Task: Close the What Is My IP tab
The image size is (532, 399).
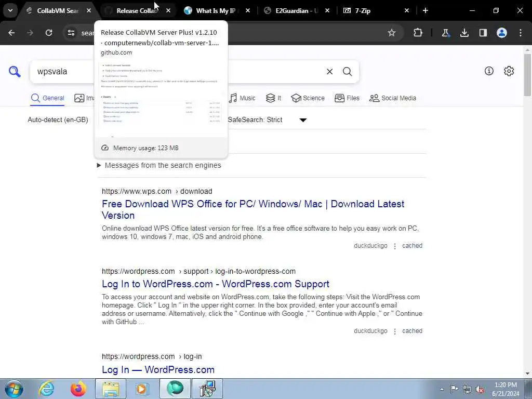Action: coord(248,11)
